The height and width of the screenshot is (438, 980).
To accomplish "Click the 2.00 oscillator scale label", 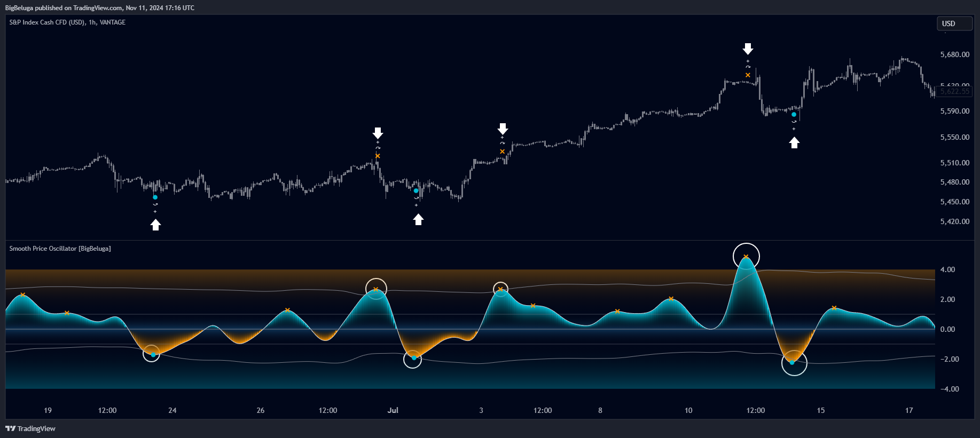I will [x=947, y=299].
